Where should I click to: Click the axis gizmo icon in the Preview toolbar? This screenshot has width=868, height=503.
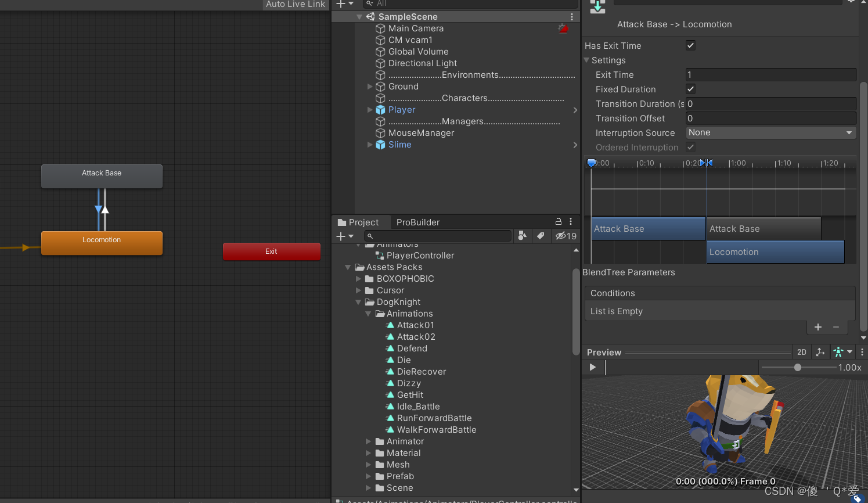(x=820, y=352)
